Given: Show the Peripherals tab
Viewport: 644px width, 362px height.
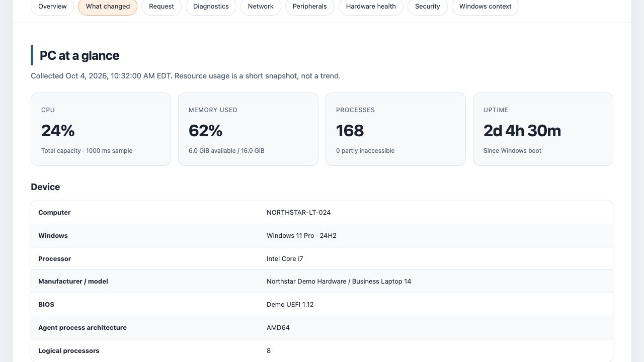Looking at the screenshot, I should [x=310, y=7].
